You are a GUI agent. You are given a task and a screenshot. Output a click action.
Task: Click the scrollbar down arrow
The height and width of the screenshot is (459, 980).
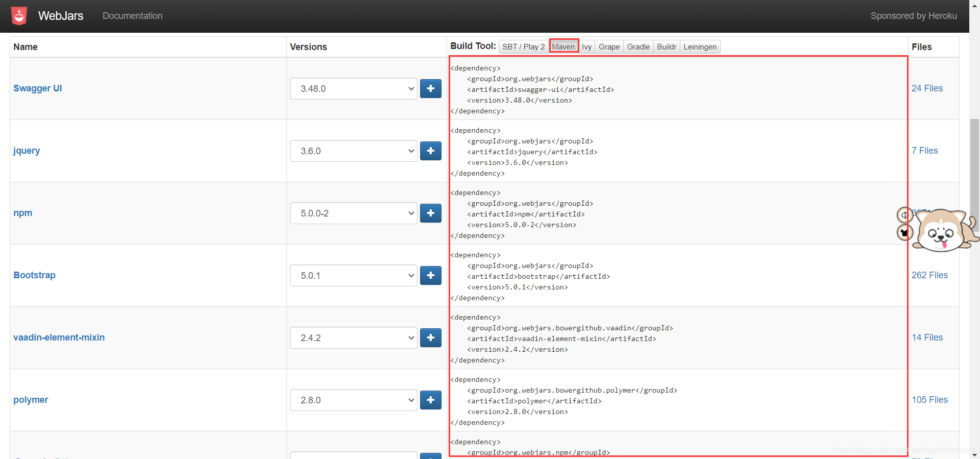click(x=974, y=454)
